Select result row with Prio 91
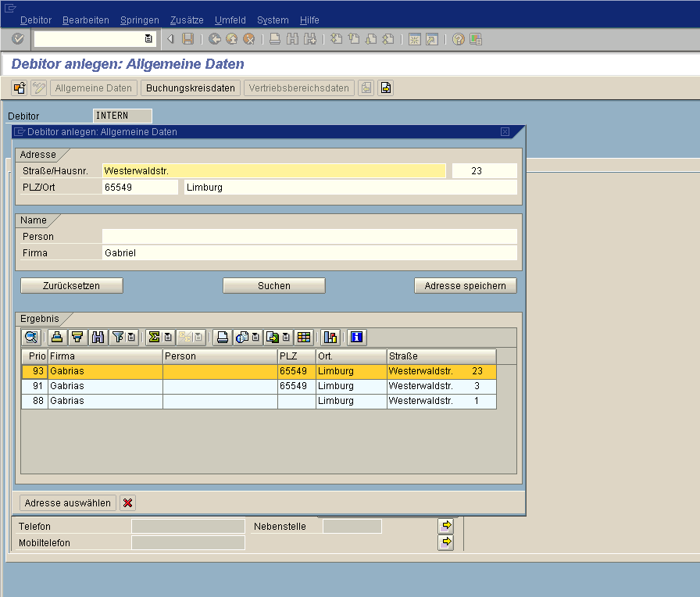 tap(259, 386)
